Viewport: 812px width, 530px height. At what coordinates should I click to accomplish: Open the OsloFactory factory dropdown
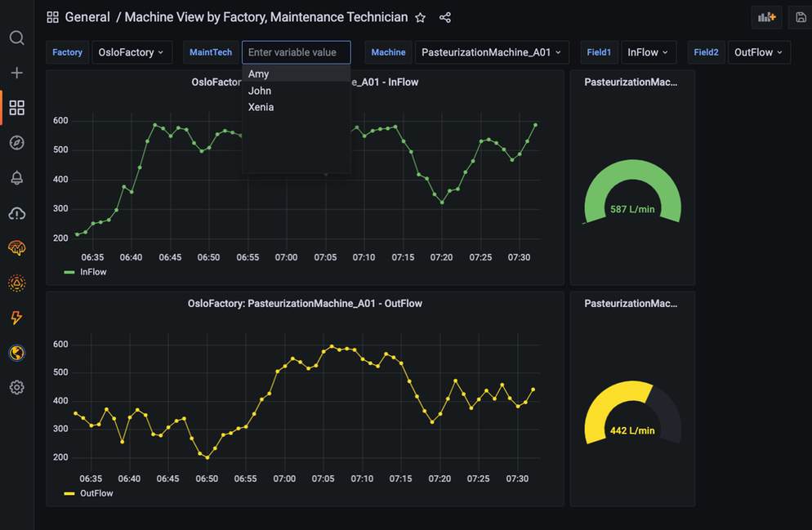click(x=132, y=52)
